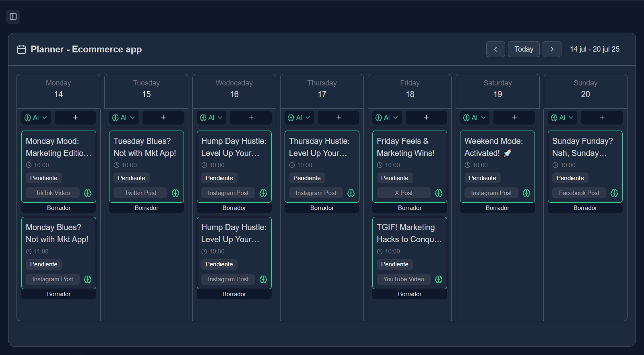644x355 pixels.
Task: Jump to Today in planner
Action: (x=524, y=49)
